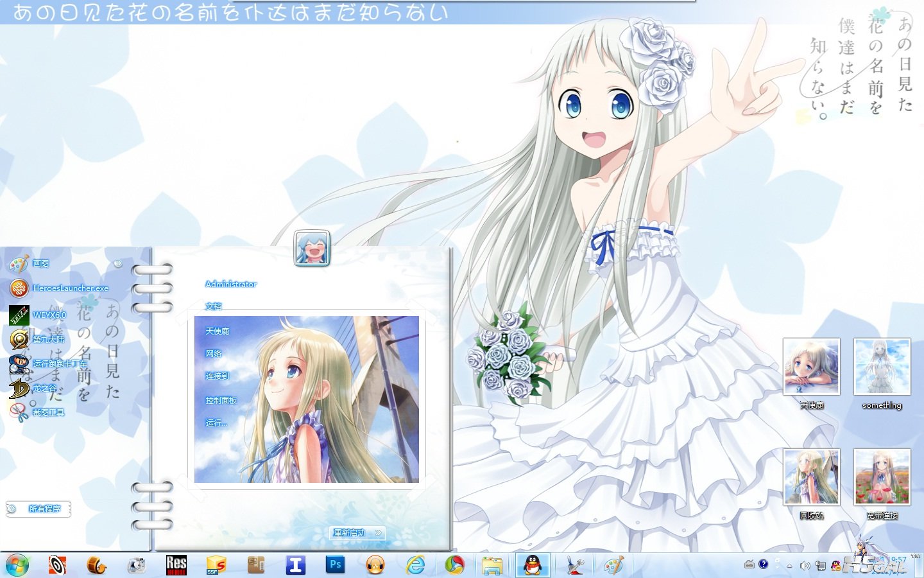This screenshot has width=924, height=578.
Task: Select 网络 in the Start menu
Action: [214, 353]
